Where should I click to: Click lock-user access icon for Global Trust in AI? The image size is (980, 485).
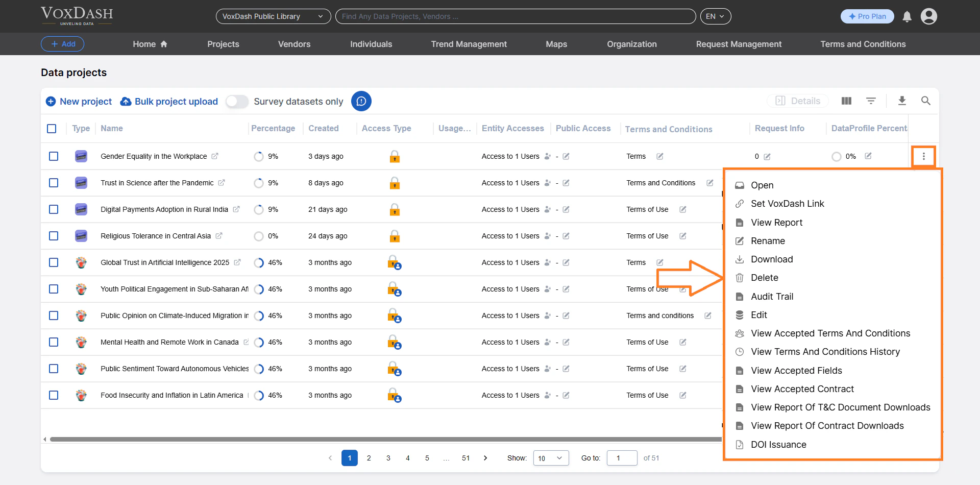point(395,262)
